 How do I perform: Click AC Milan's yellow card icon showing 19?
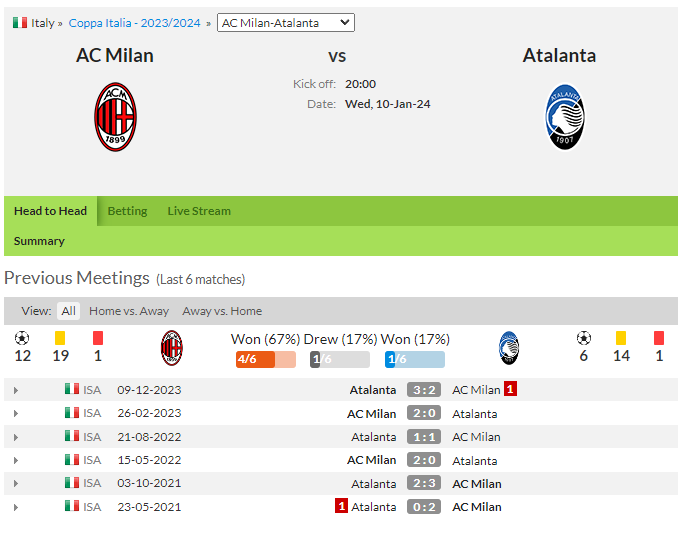[x=60, y=338]
